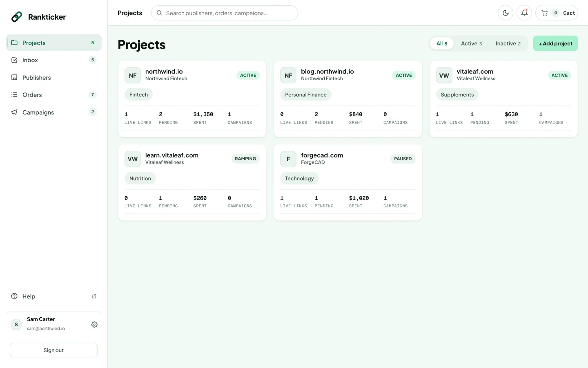
Task: Click the RAMPING status badge
Action: [x=245, y=159]
